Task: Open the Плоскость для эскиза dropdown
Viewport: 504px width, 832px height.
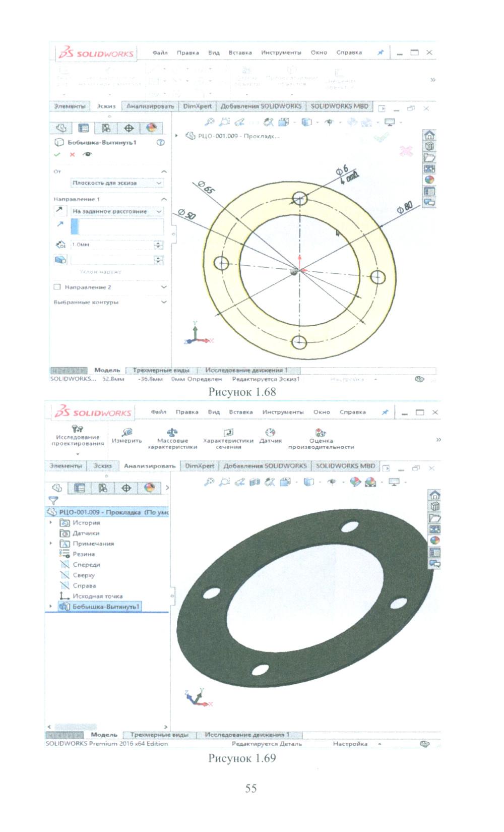Action: click(x=116, y=183)
